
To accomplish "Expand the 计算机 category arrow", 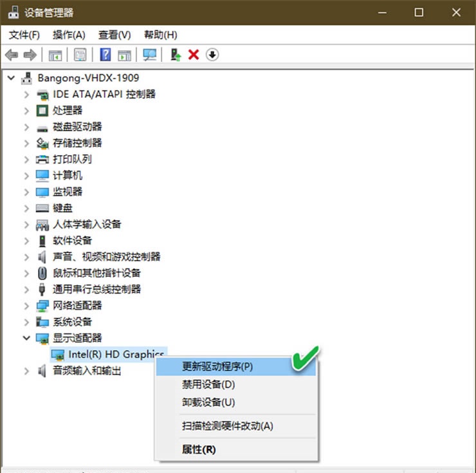I will click(x=27, y=176).
